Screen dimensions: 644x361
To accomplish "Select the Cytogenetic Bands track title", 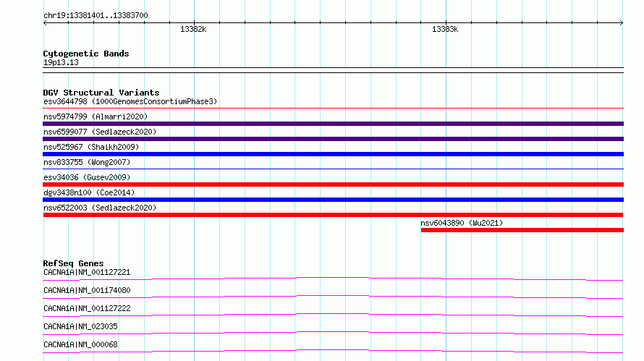I will pyautogui.click(x=86, y=54).
